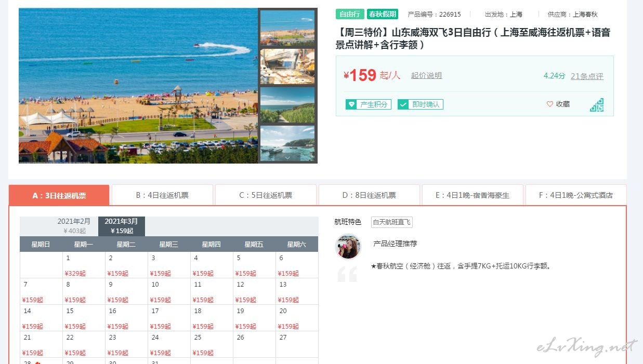Screen dimensions: 643x364
Task: Click the QR code icon in price box
Action: [x=597, y=105]
